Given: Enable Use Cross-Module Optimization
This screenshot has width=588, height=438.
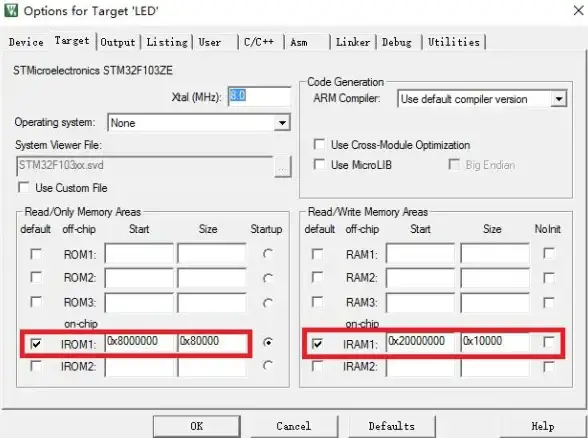Looking at the screenshot, I should (319, 144).
